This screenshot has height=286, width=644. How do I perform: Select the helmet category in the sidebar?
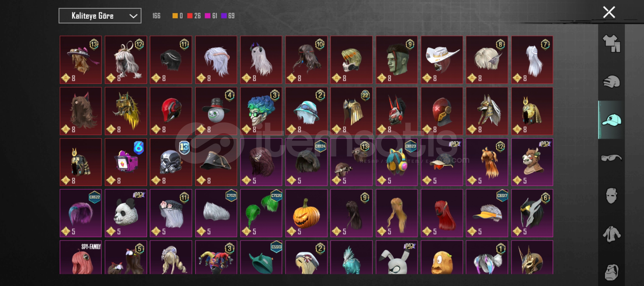point(611,82)
